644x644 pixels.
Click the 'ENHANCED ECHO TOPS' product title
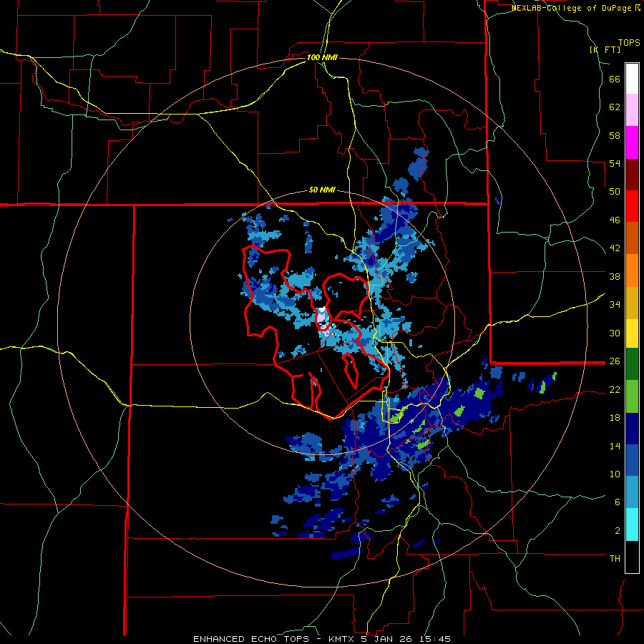(251, 639)
